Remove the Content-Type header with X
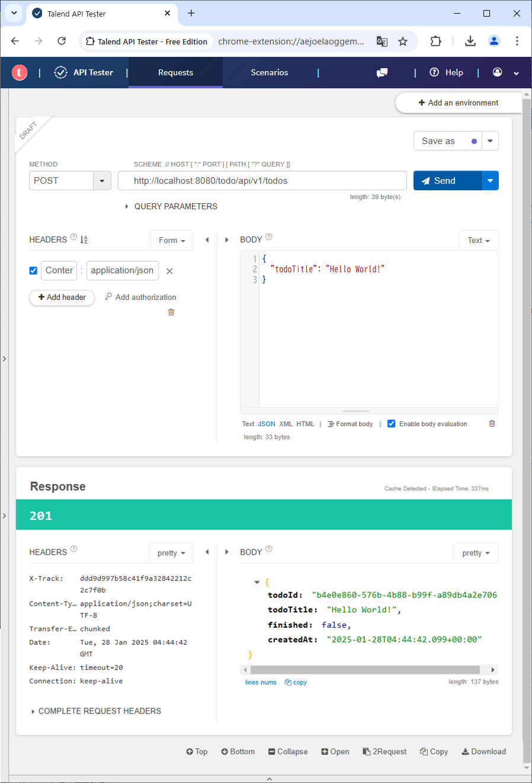 [x=169, y=271]
